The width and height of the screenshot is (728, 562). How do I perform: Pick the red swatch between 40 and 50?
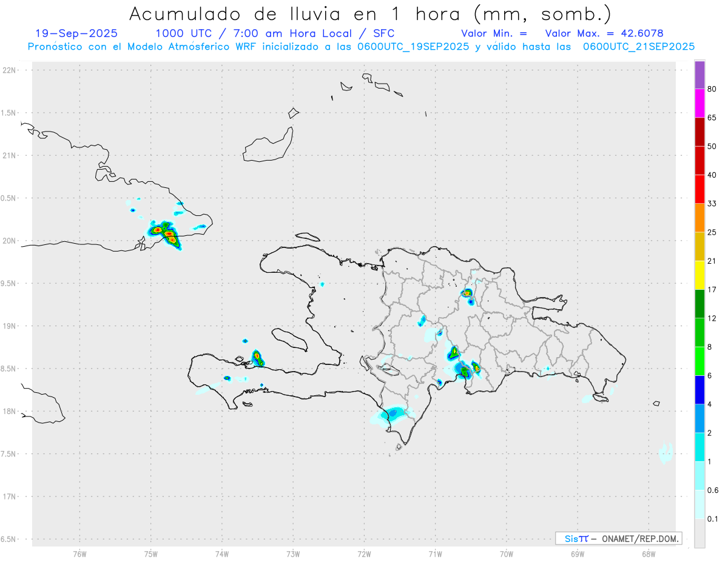coord(699,160)
